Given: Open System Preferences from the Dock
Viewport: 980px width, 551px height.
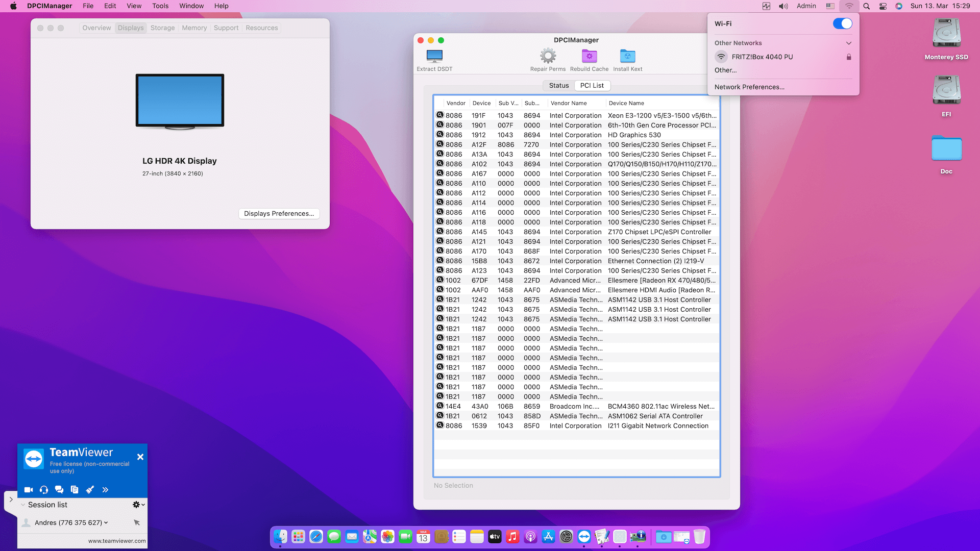Looking at the screenshot, I should [x=566, y=537].
